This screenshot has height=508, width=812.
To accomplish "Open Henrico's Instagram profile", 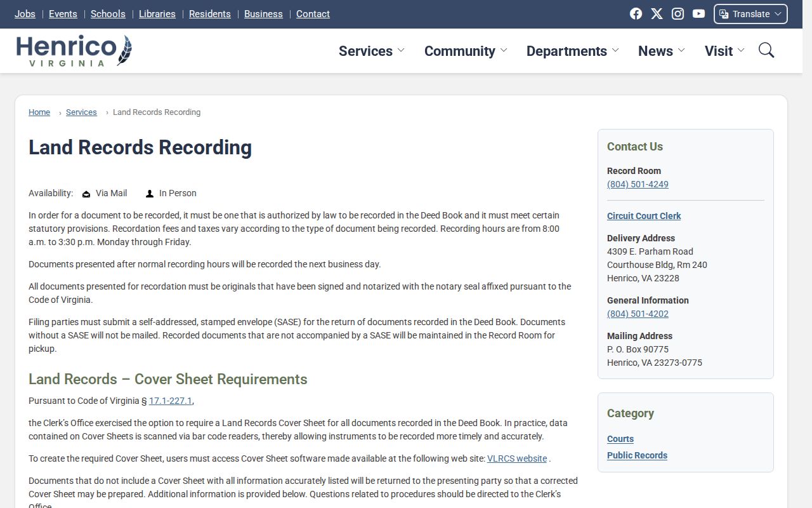I will tap(678, 14).
